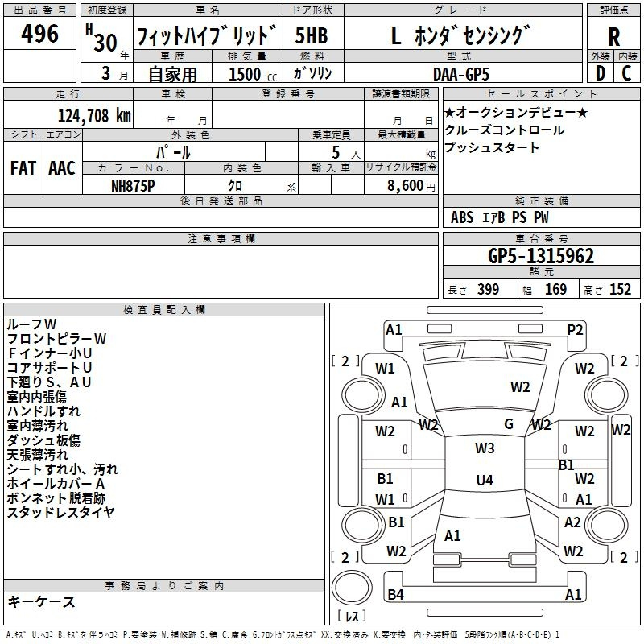The width and height of the screenshot is (644, 644).
Task: Click the model code DAA-GP5
Action: coord(460,73)
